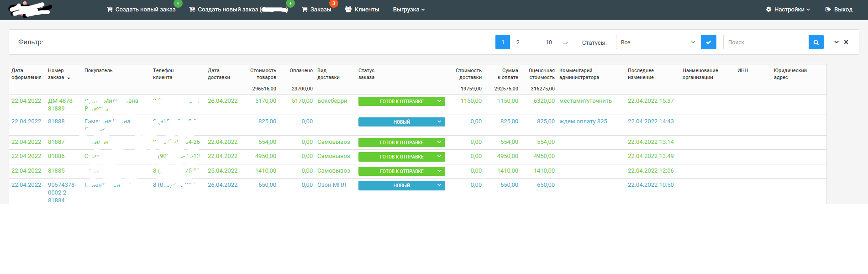Open the Статусы dropdown showing Все
The image size is (868, 274).
(x=658, y=42)
